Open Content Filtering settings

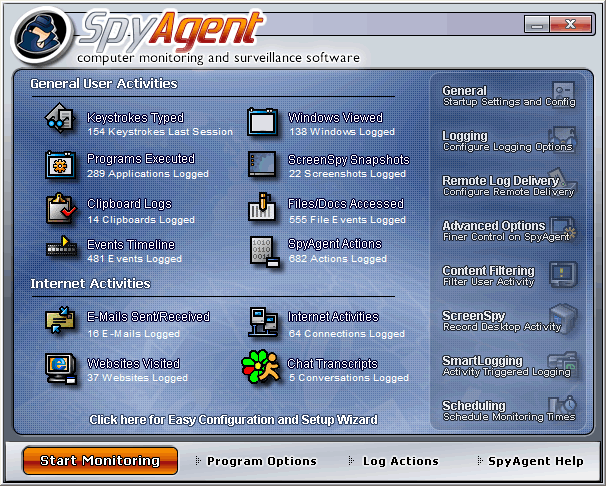489,275
